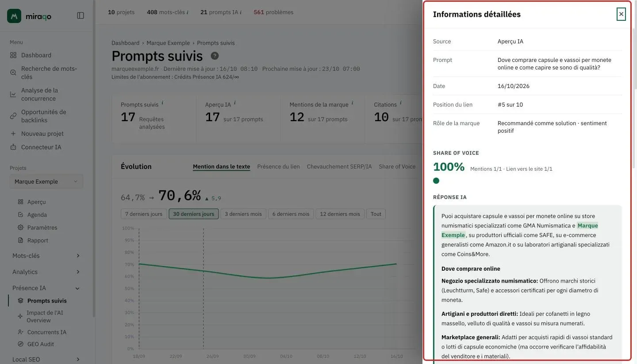Select the 12 derniers mois range
Viewport: 637px width, 364px height.
tap(340, 214)
